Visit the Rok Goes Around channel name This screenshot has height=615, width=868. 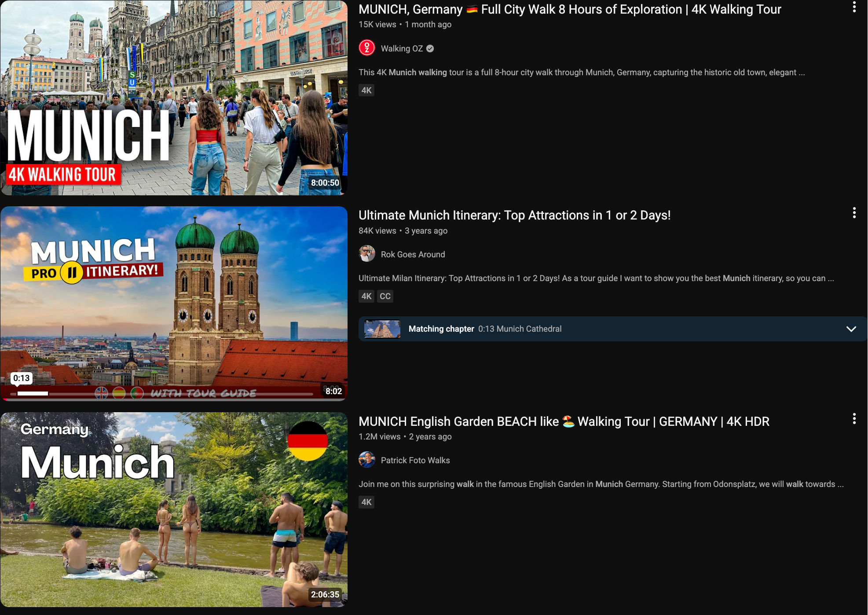pos(413,254)
